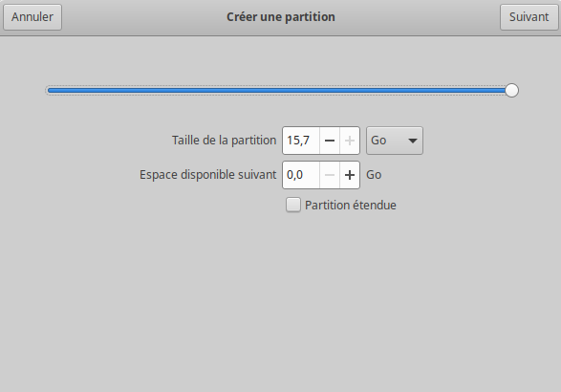Click the greyed plus of partition size

click(350, 141)
